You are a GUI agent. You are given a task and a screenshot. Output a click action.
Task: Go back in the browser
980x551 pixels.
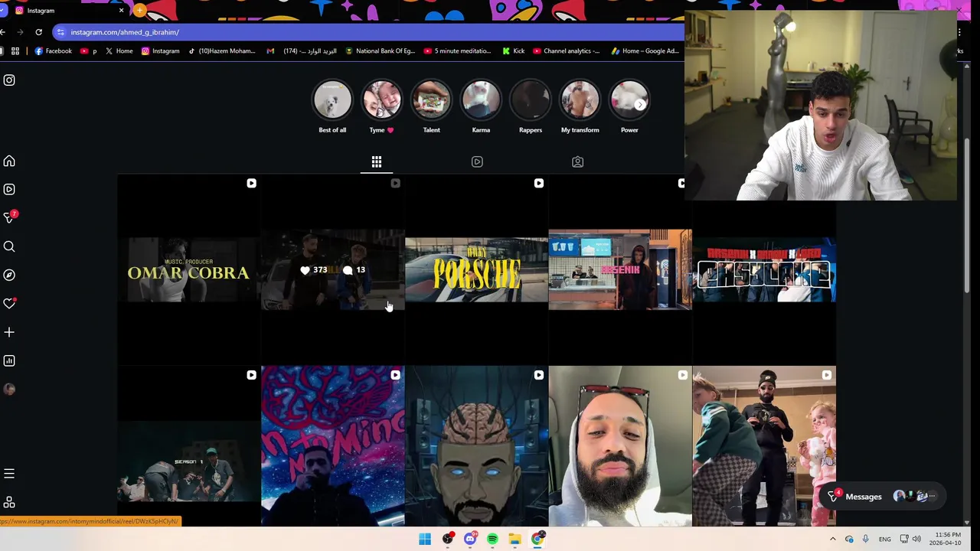click(x=3, y=32)
